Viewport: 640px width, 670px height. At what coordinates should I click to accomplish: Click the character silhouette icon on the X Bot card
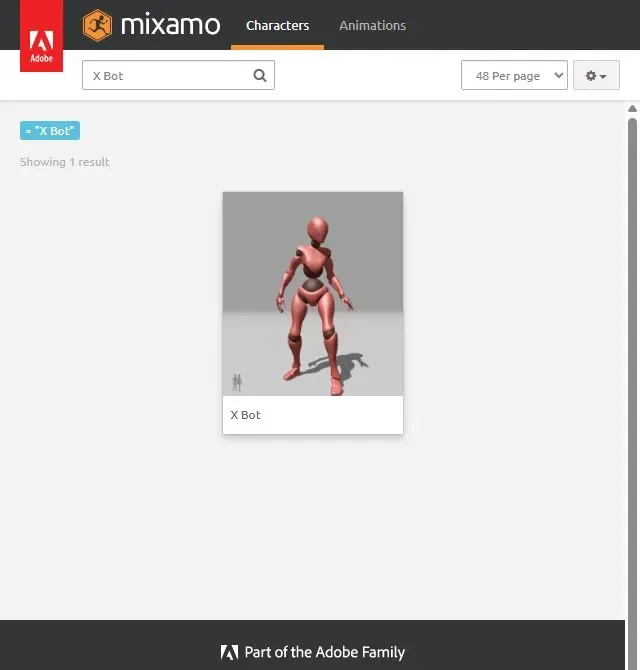[237, 382]
